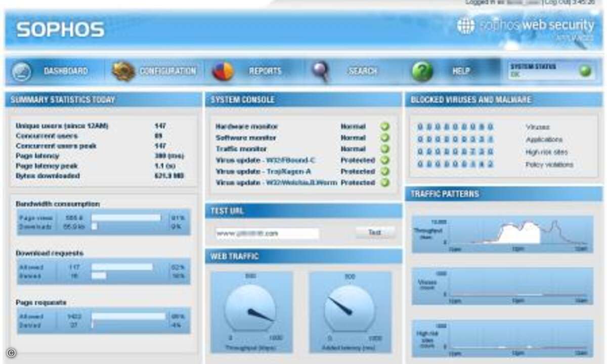Click the Reports pie chart icon
The image size is (607, 364).
pos(223,71)
